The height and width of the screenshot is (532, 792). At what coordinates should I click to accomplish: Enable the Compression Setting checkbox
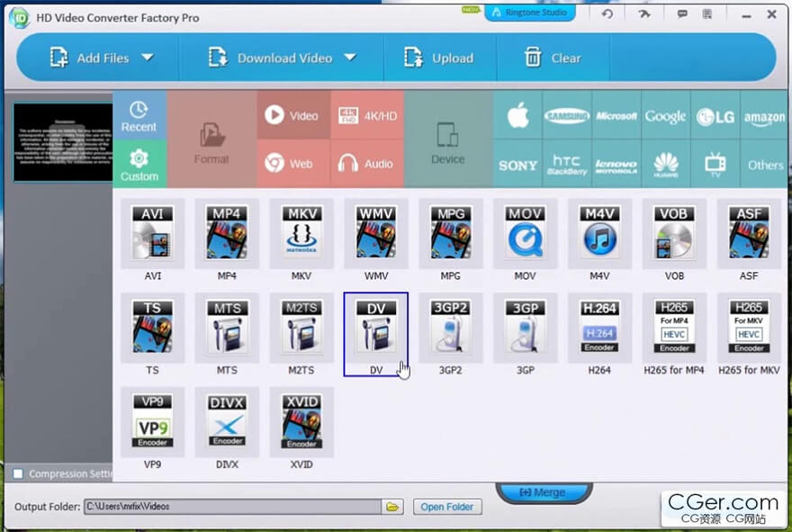pos(18,473)
